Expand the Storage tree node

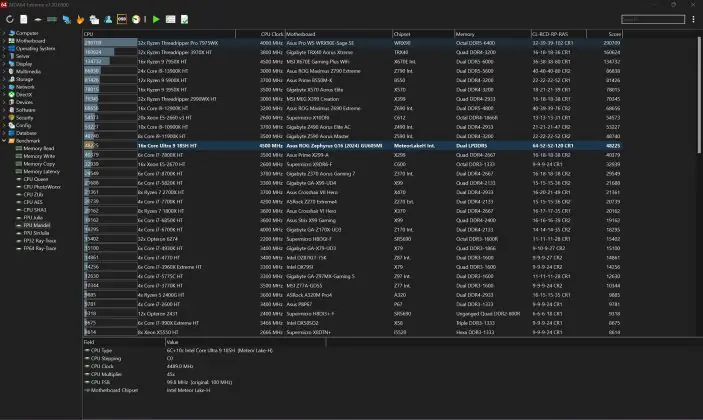tap(4, 79)
